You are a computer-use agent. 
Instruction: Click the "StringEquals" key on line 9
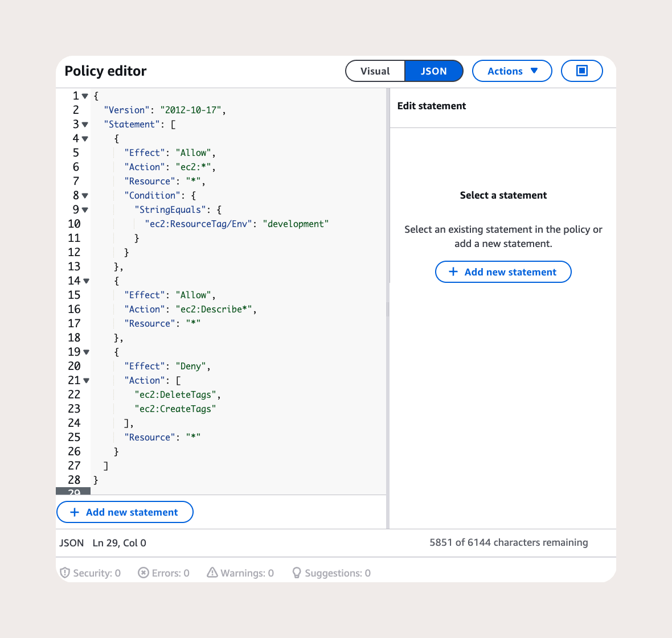click(170, 210)
